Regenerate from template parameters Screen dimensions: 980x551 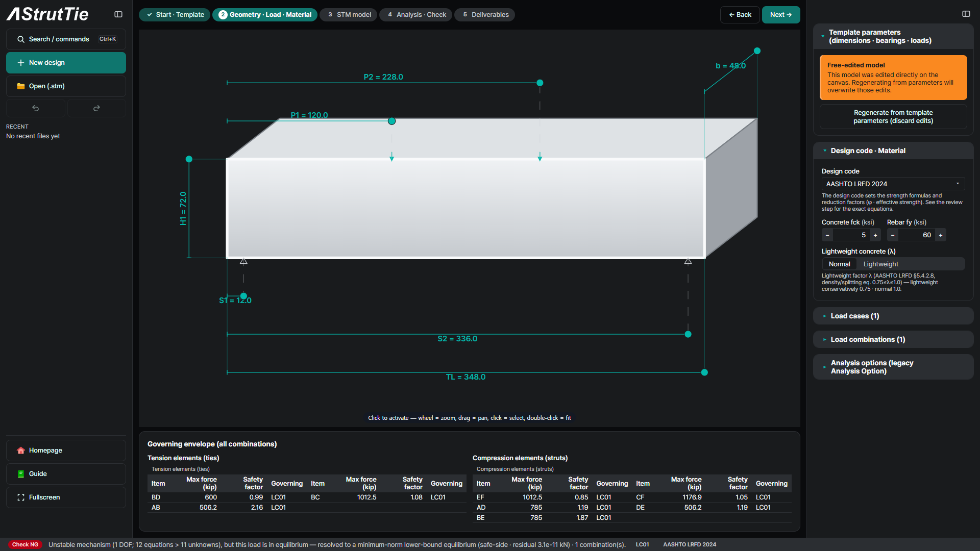893,117
